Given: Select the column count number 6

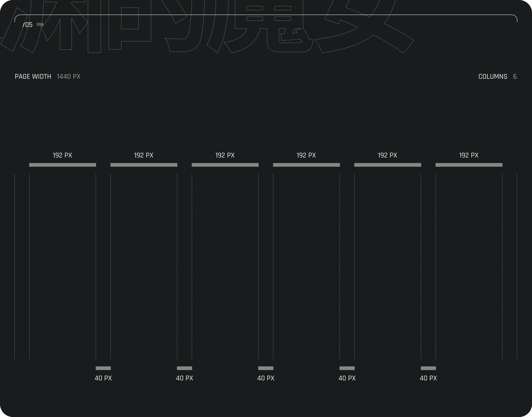Looking at the screenshot, I should [515, 77].
